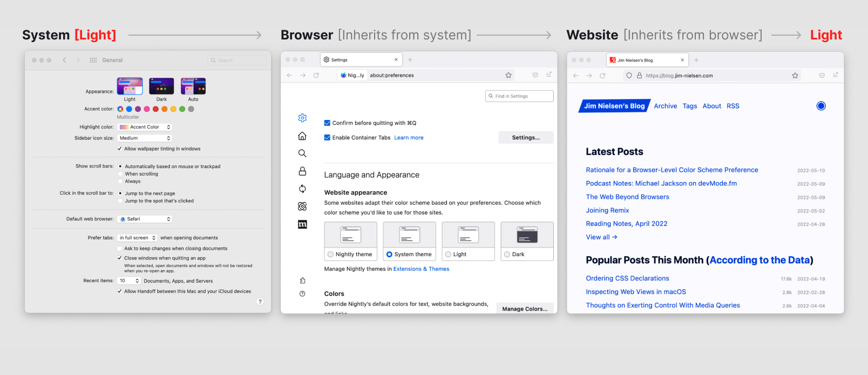Bookmark the about:preferences page with star
Image resolution: width=868 pixels, height=375 pixels.
(508, 75)
